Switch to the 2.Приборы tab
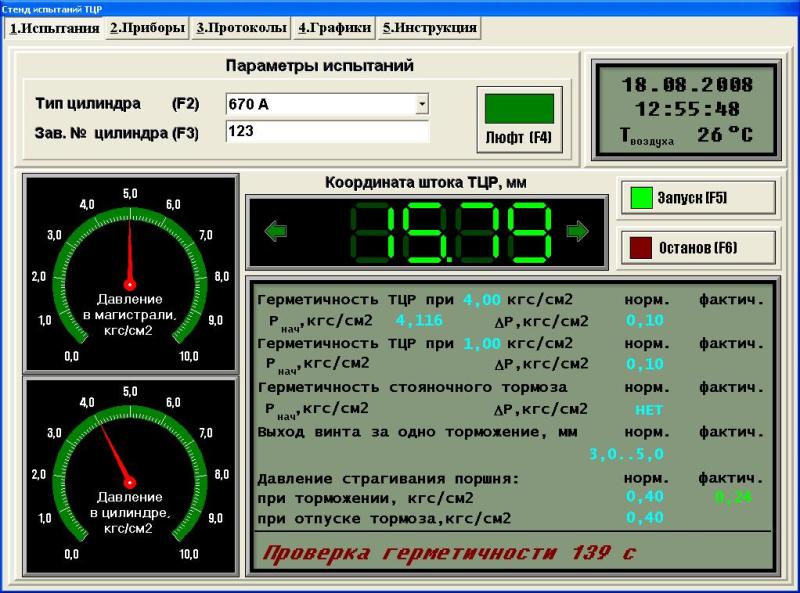Screen dimensions: 800x593 point(148,28)
